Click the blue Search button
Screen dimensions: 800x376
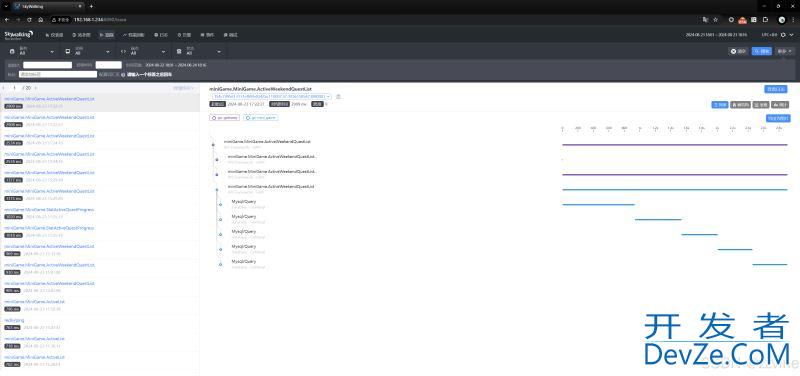coord(761,52)
